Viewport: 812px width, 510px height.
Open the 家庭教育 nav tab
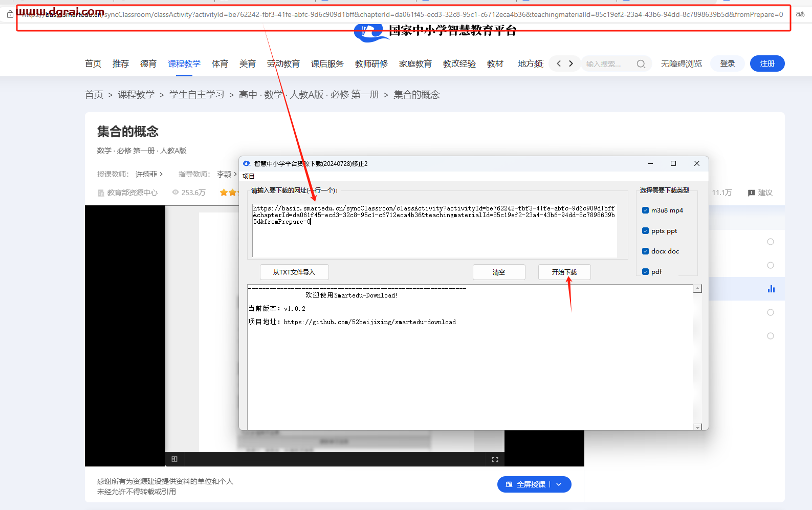coord(415,63)
